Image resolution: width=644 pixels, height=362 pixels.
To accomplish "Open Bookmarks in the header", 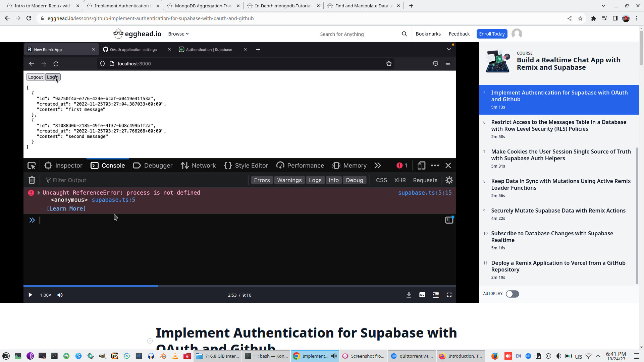I will coord(428,34).
